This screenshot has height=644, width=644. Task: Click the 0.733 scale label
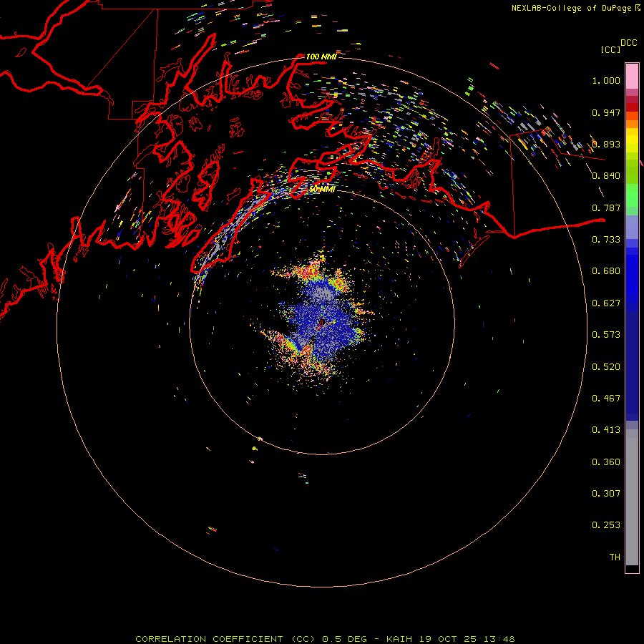(x=606, y=240)
